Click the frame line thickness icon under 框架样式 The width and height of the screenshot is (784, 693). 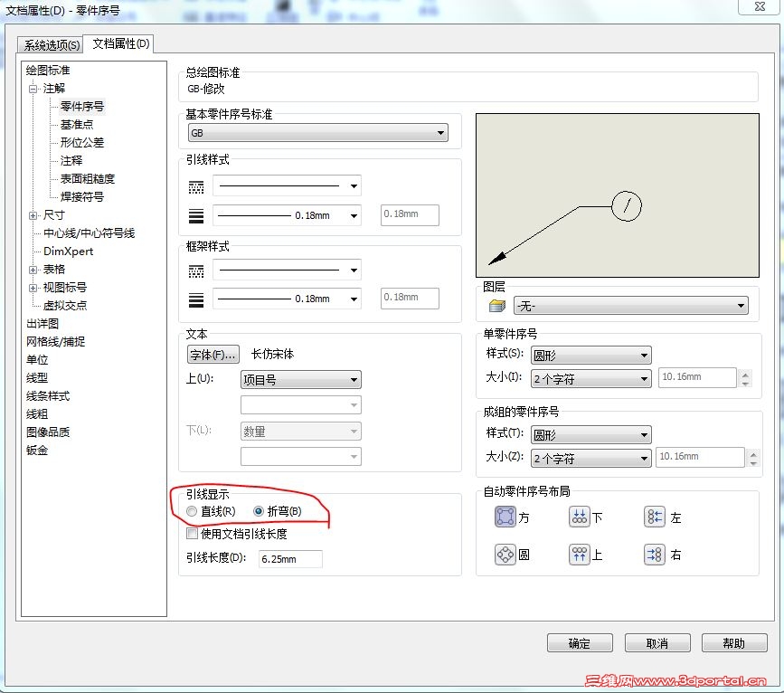point(196,299)
